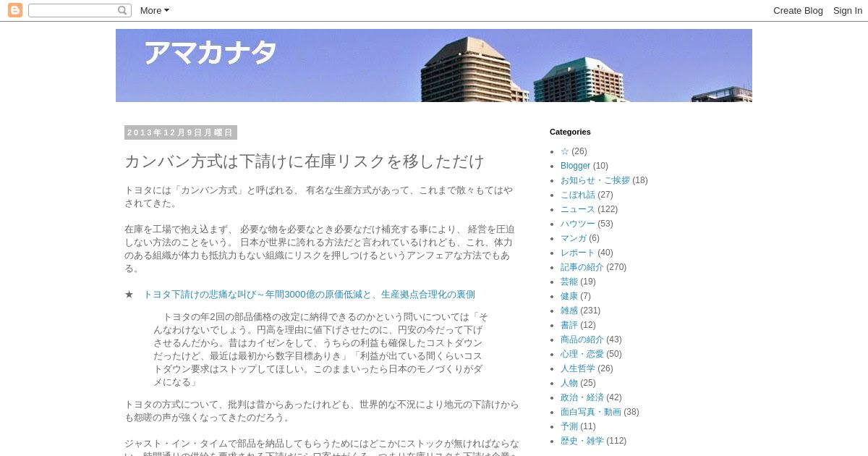Open the 政治・経済 category
868x456 pixels.
click(582, 397)
